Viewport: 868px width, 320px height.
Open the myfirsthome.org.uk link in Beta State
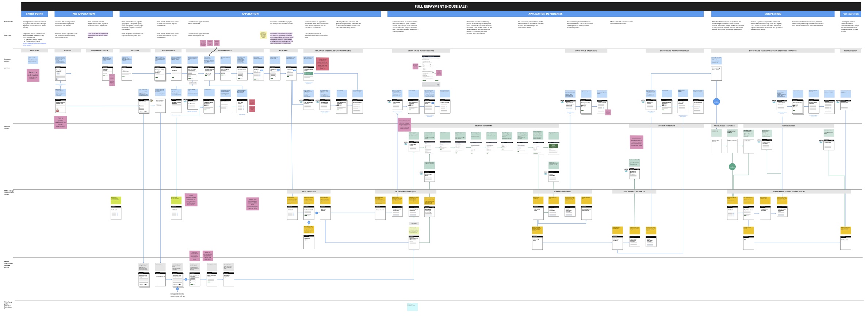coord(34,44)
